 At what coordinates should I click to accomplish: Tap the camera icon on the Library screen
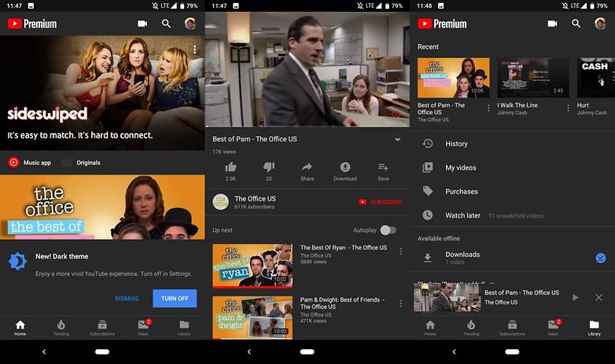click(552, 24)
